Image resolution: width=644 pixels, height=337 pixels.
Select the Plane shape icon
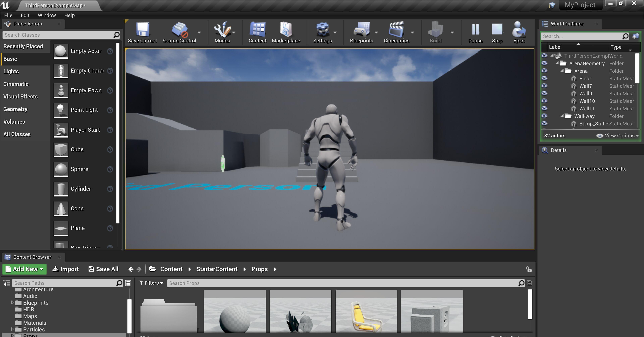[61, 228]
